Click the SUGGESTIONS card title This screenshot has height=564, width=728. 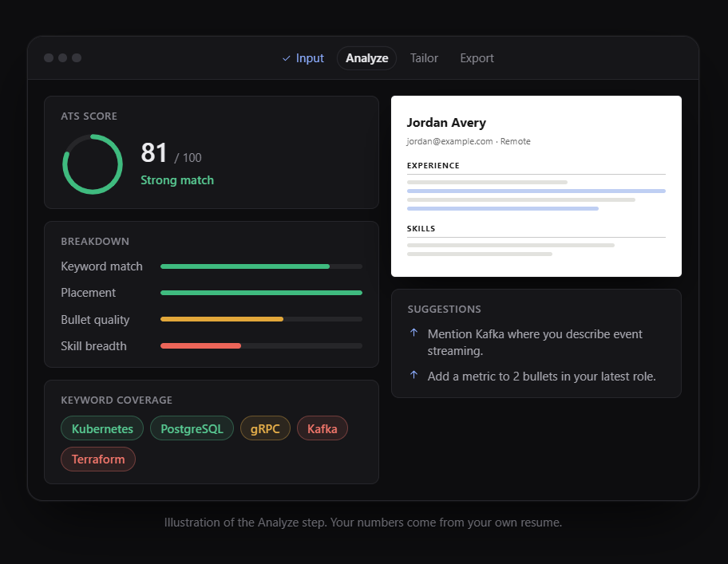pos(445,309)
